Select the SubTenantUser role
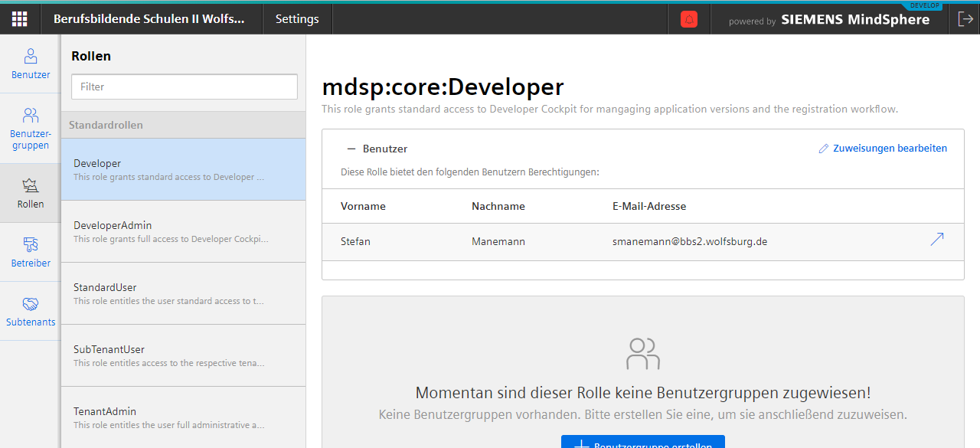The width and height of the screenshot is (980, 448). click(x=183, y=355)
